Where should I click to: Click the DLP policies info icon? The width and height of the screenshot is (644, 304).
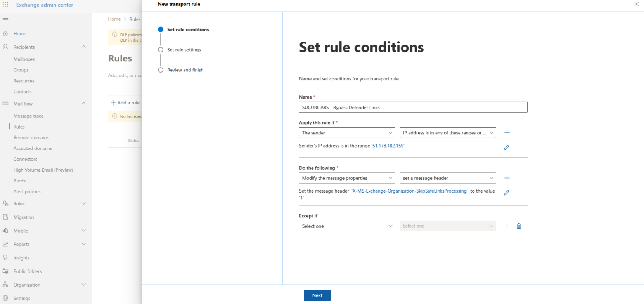coord(114,35)
